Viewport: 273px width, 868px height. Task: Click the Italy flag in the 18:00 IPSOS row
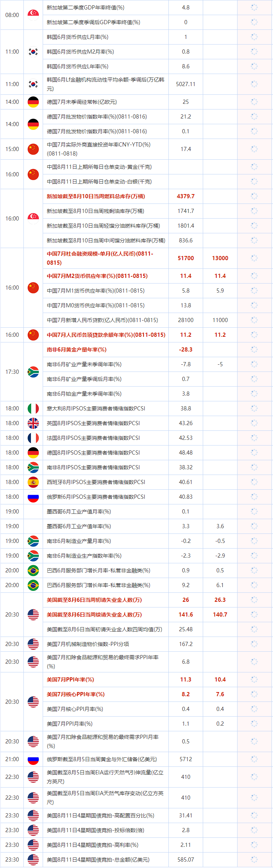pos(33,409)
